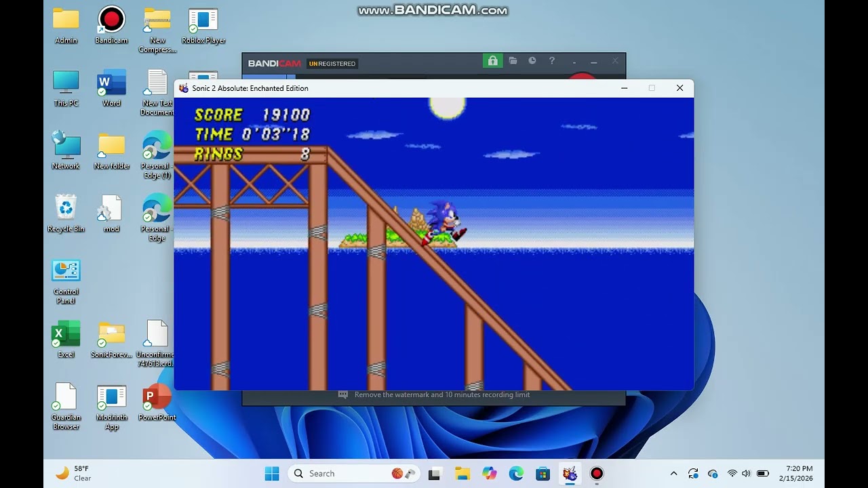Viewport: 868px width, 488px height.
Task: Open the Bandicam clock scheduler icon
Action: (532, 61)
